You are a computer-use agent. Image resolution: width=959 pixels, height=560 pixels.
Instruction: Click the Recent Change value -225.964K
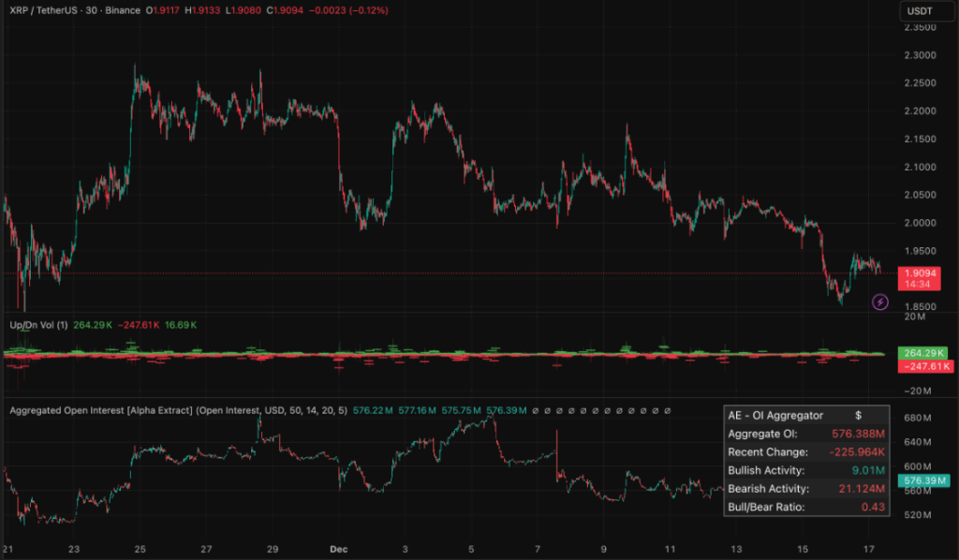pos(856,451)
